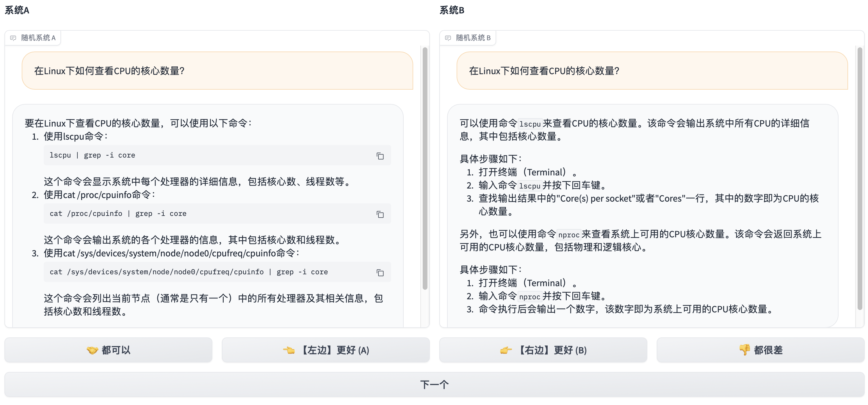Image resolution: width=868 pixels, height=405 pixels.
Task: Click the lscpu | grep -i core code text
Action: [x=92, y=155]
